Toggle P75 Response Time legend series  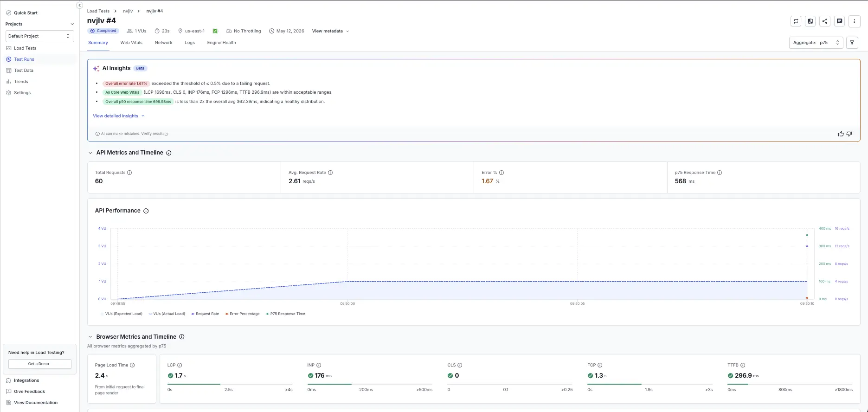point(285,314)
